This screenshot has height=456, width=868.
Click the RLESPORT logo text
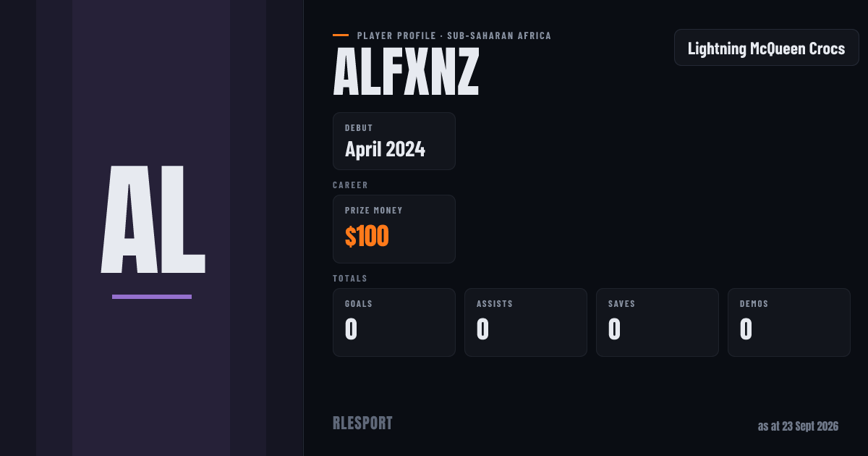click(x=362, y=423)
